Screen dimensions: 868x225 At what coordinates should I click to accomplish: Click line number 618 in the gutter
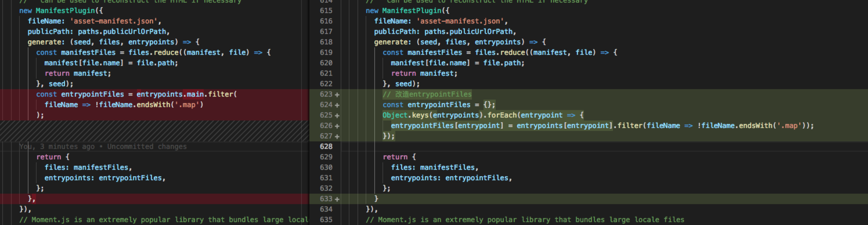click(326, 42)
